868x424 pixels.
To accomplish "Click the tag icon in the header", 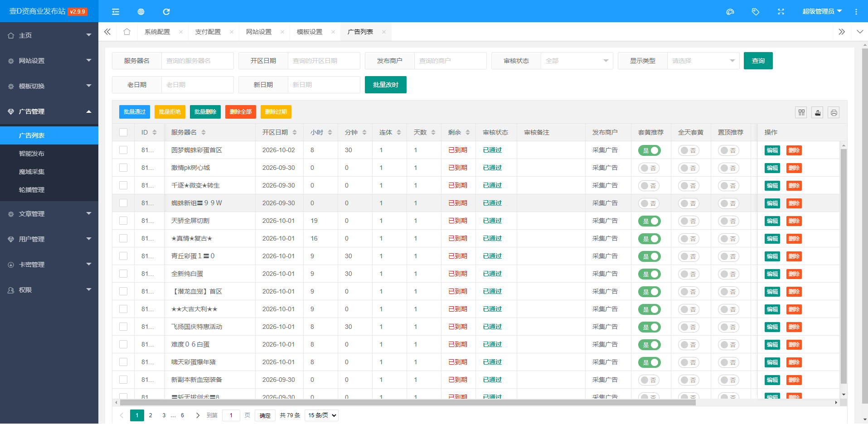I will pyautogui.click(x=756, y=11).
